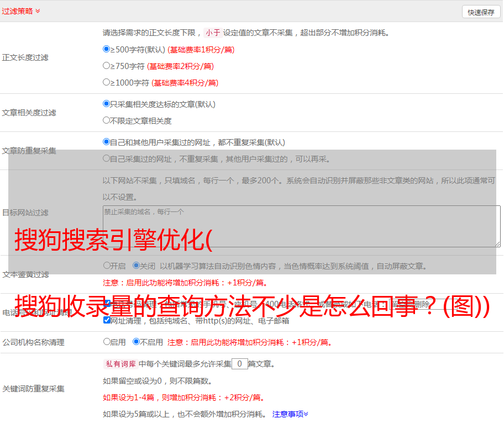
Task: Pick the ≥1000字符 length option
Action: point(106,82)
